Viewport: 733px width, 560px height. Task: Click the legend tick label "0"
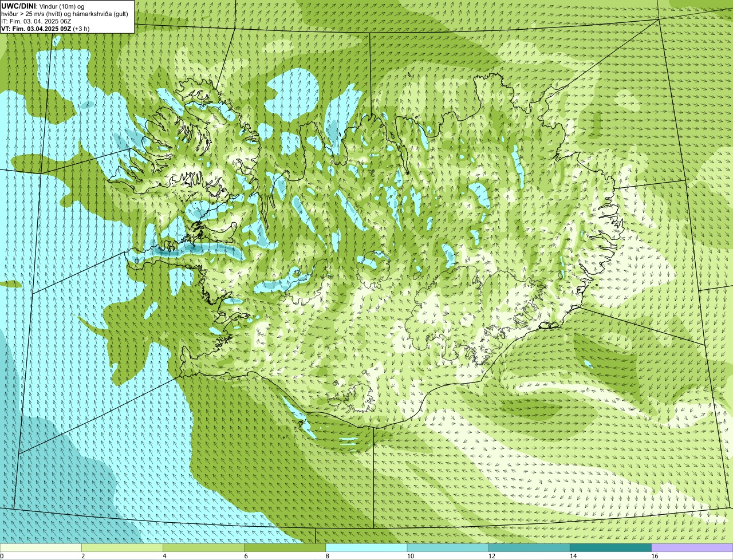(2, 556)
